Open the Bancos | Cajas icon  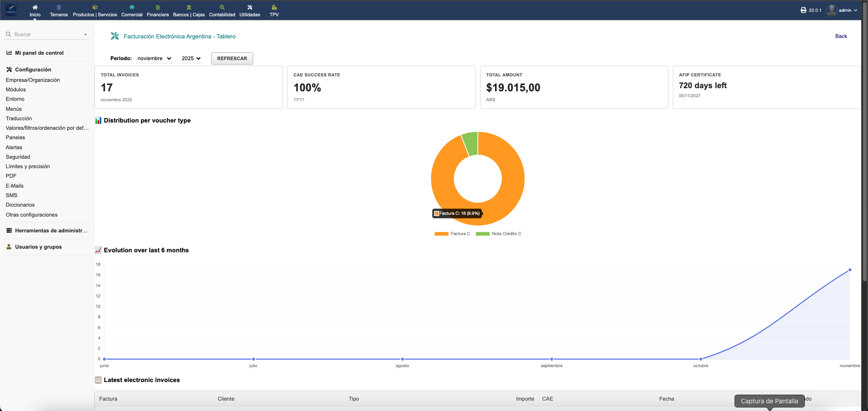point(189,7)
